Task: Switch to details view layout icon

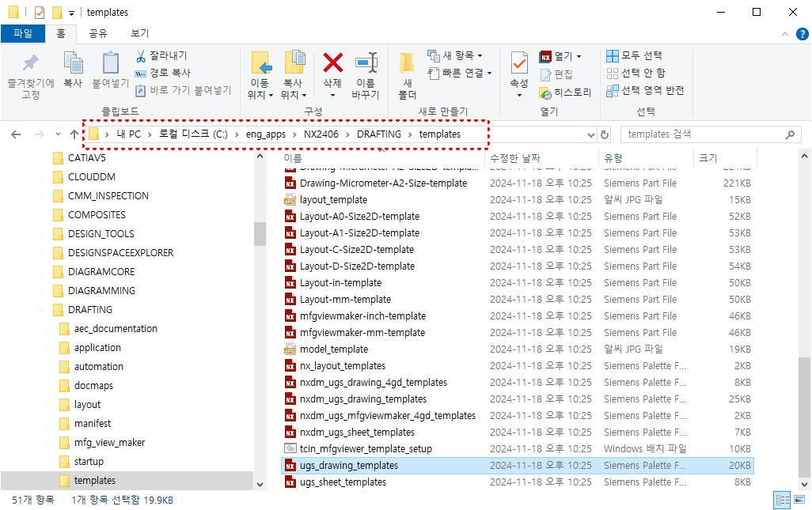Action: [782, 501]
